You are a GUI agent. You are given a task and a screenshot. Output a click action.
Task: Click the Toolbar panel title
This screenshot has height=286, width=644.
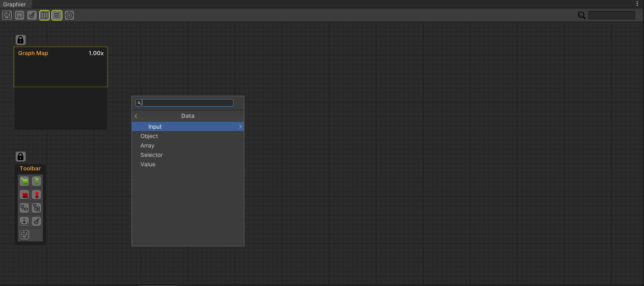point(30,168)
